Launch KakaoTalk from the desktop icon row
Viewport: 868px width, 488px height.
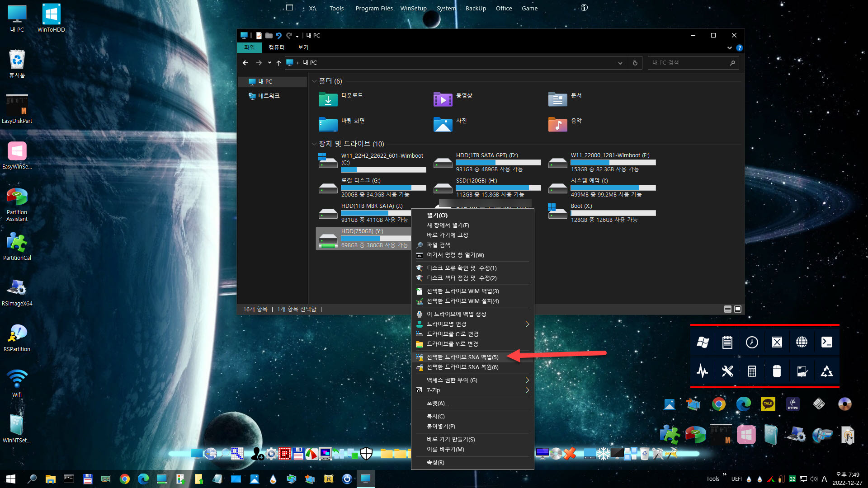point(768,404)
